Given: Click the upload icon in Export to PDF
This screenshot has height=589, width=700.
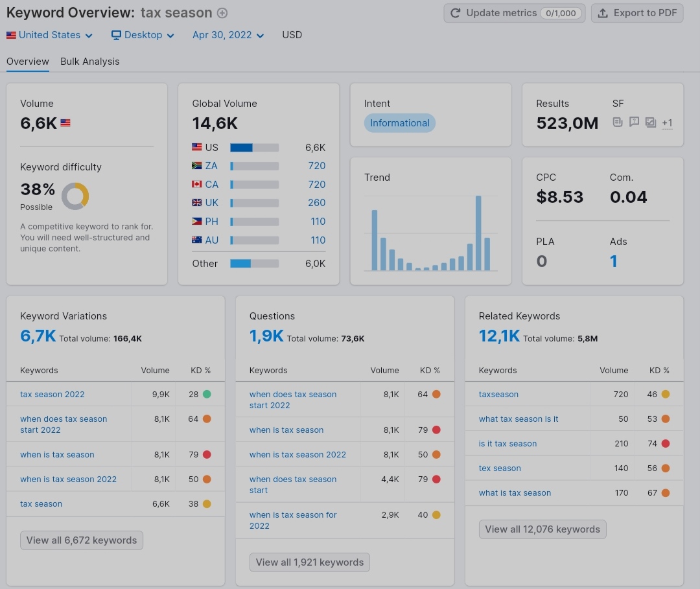Looking at the screenshot, I should (x=603, y=13).
